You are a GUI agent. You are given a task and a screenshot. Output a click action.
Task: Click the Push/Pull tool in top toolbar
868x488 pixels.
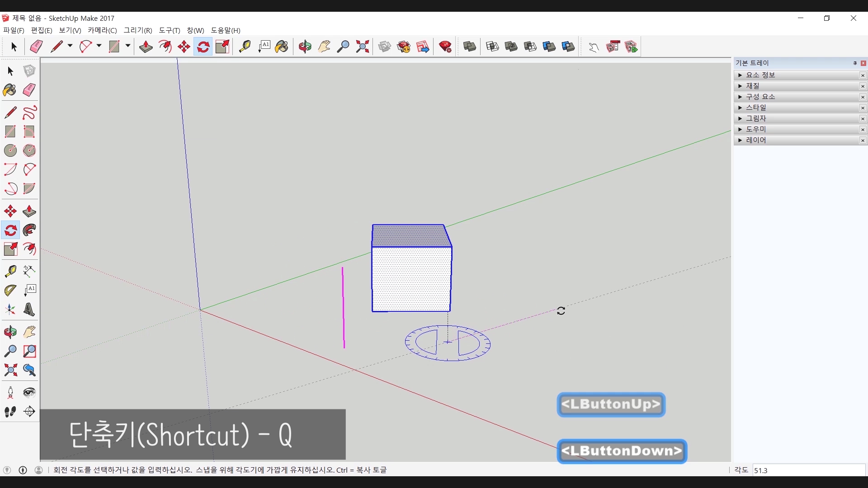coord(146,47)
